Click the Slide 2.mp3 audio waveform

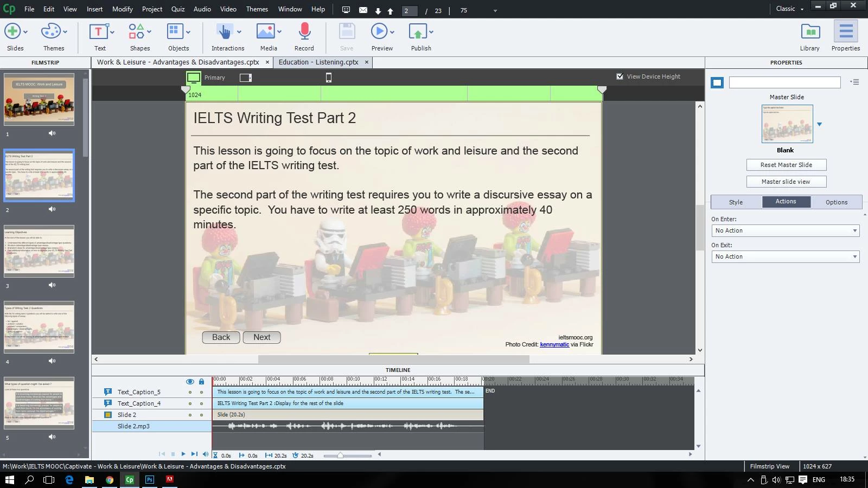tap(347, 426)
